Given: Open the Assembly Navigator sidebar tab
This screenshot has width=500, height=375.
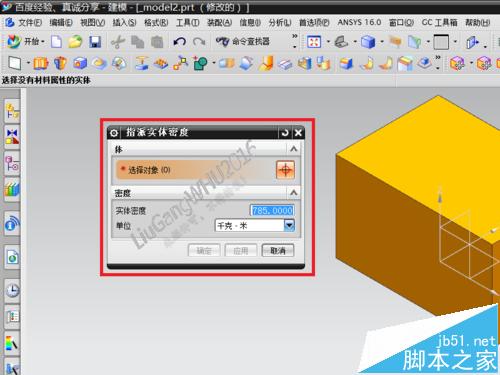Looking at the screenshot, I should 12,111.
